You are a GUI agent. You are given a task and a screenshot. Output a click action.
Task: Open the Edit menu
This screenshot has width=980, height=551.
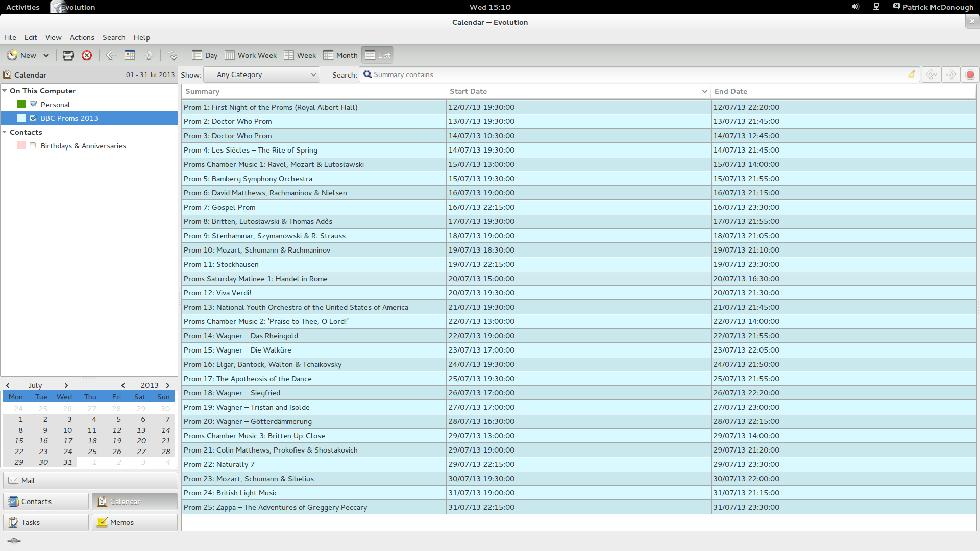pos(31,37)
